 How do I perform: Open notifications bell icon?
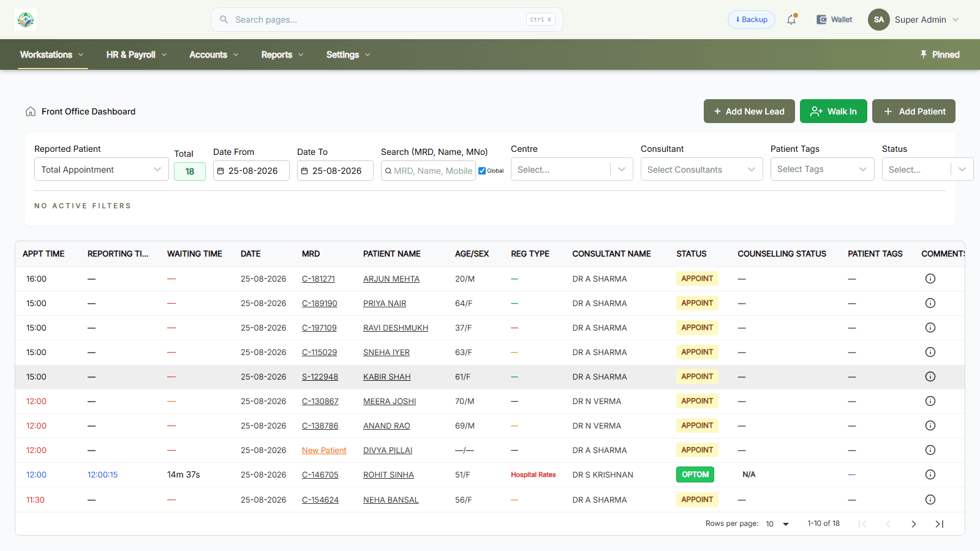click(x=791, y=20)
